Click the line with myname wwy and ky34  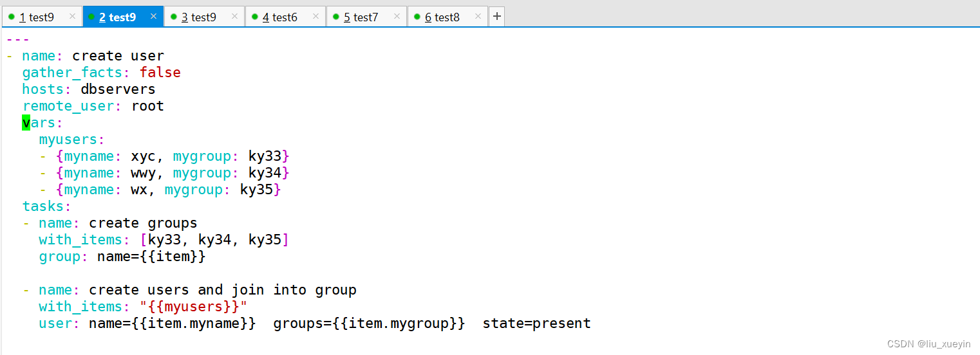click(x=165, y=173)
